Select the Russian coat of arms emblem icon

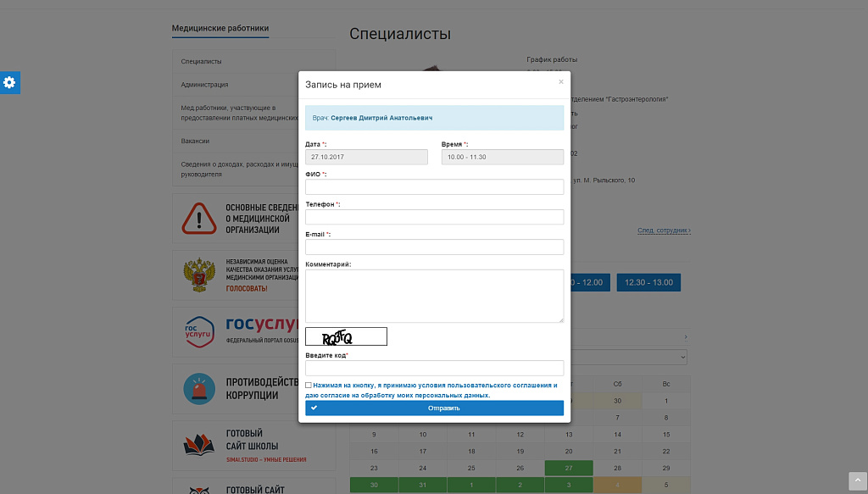199,275
